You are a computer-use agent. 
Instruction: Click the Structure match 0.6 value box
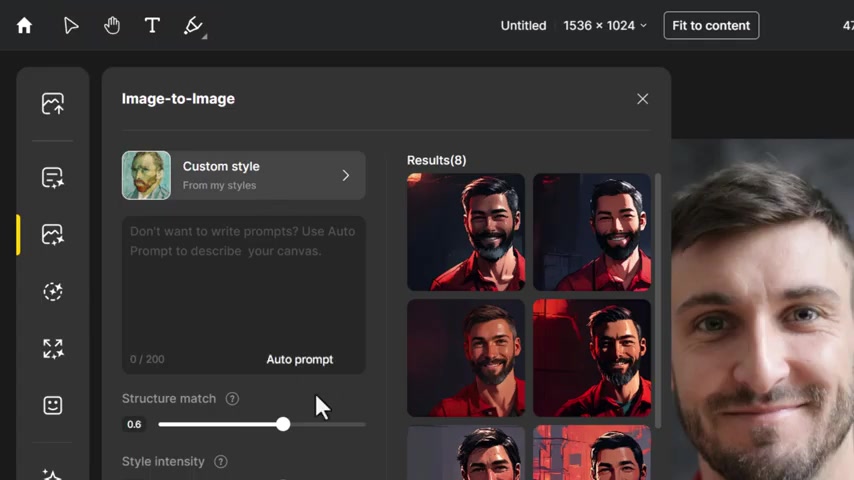click(x=134, y=424)
